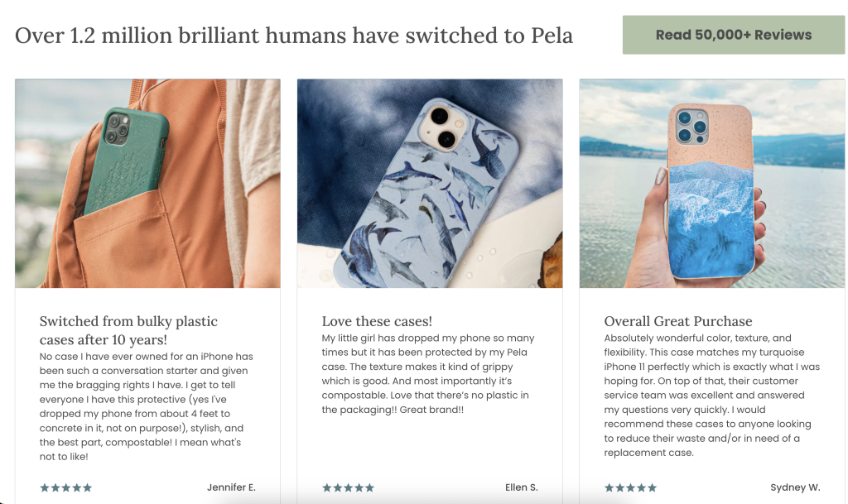Click reviewer name Sydney W.
The height and width of the screenshot is (504, 848).
coord(795,487)
